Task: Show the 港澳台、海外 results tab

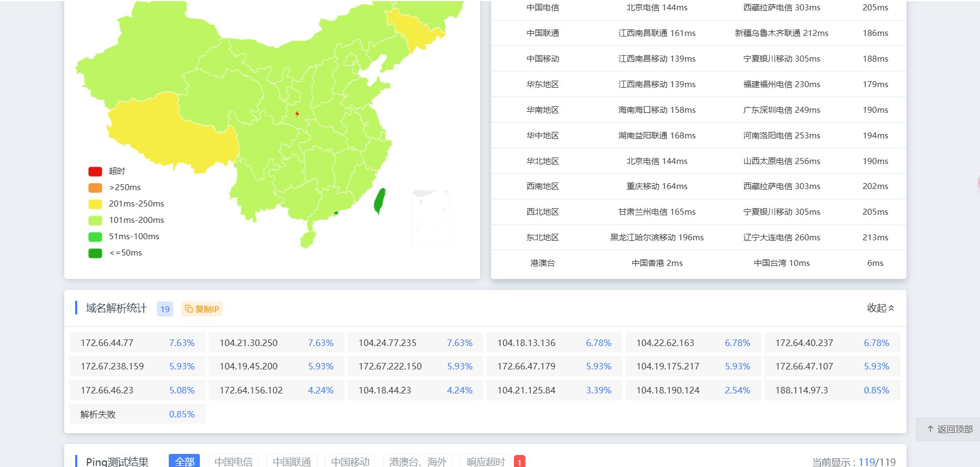Action: coord(418,461)
